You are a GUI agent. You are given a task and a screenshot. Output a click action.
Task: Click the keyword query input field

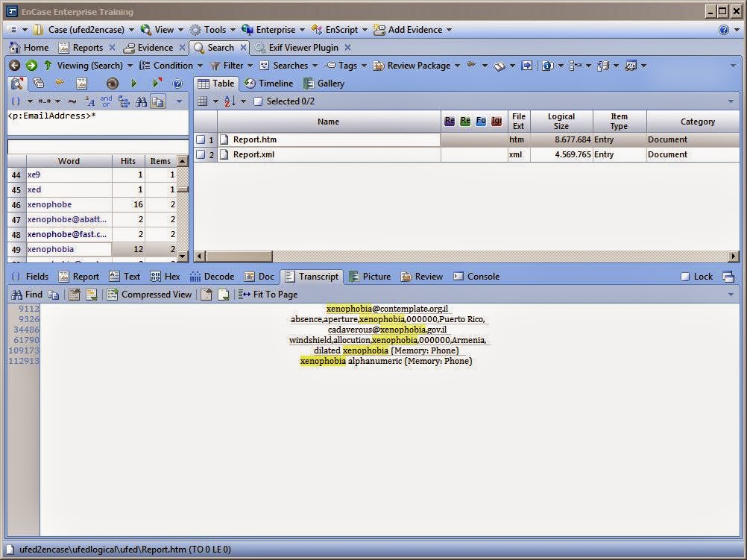[98, 122]
